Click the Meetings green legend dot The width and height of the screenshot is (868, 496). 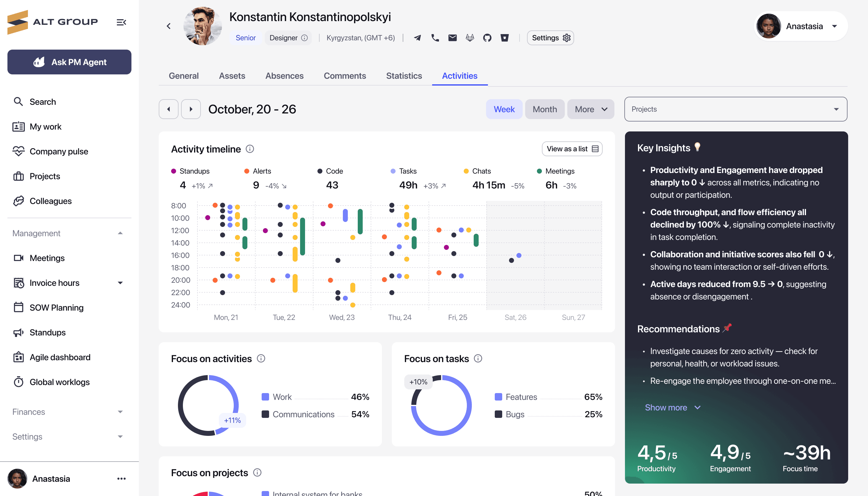[539, 171]
